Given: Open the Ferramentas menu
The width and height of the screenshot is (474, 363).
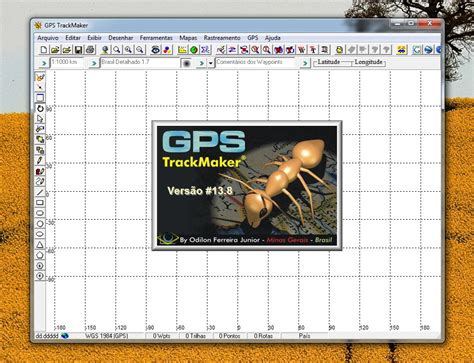Looking at the screenshot, I should [x=156, y=38].
